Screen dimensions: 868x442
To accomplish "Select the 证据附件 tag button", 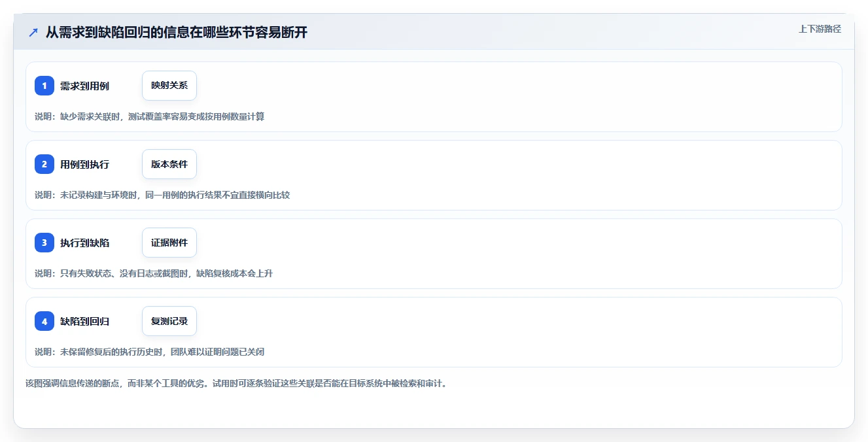I will 169,243.
